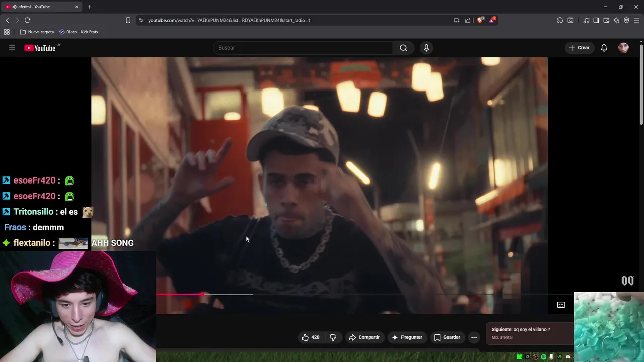Open the Compartir share dialog
This screenshot has height=362, width=644.
click(364, 337)
